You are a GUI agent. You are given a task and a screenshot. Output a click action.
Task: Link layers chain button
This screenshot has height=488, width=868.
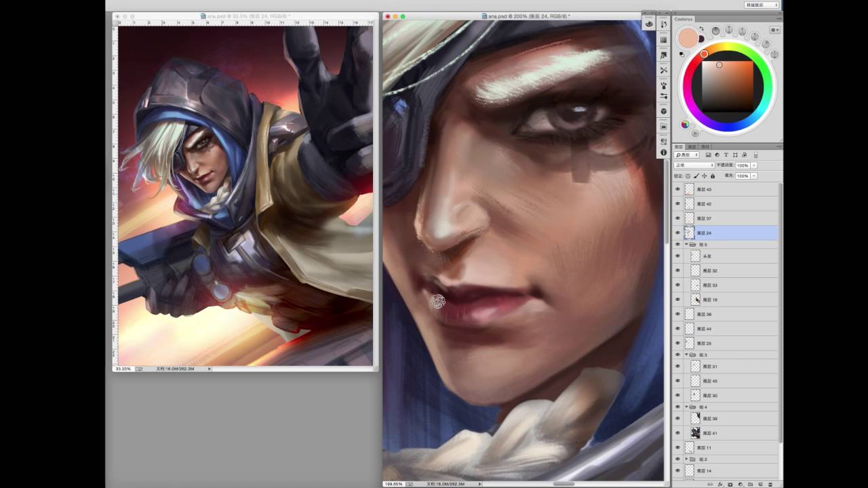(x=710, y=485)
